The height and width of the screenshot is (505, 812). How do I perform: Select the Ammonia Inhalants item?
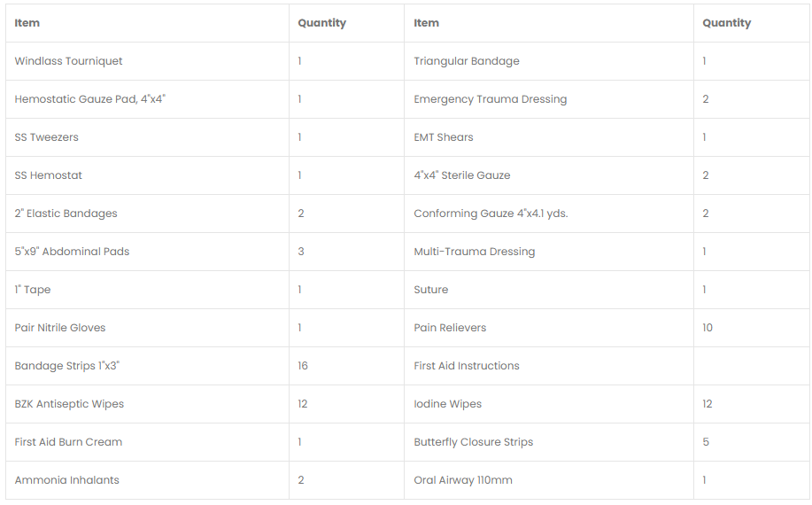(x=66, y=480)
